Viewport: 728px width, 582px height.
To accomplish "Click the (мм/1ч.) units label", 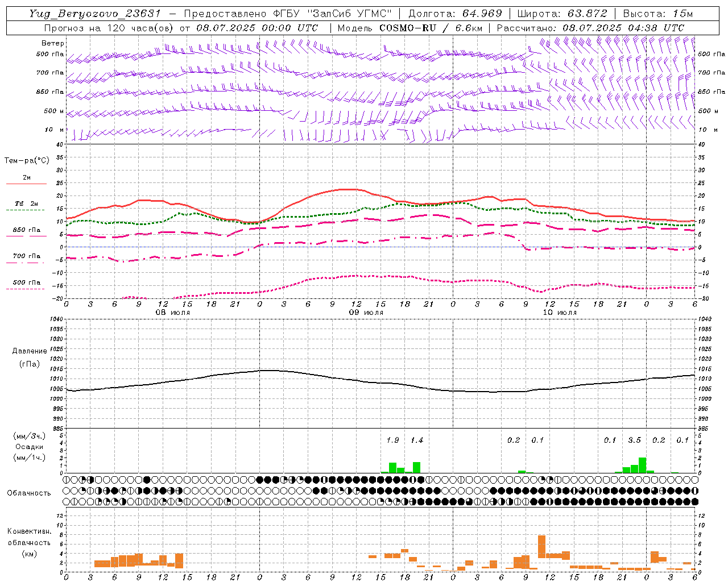I will (29, 458).
